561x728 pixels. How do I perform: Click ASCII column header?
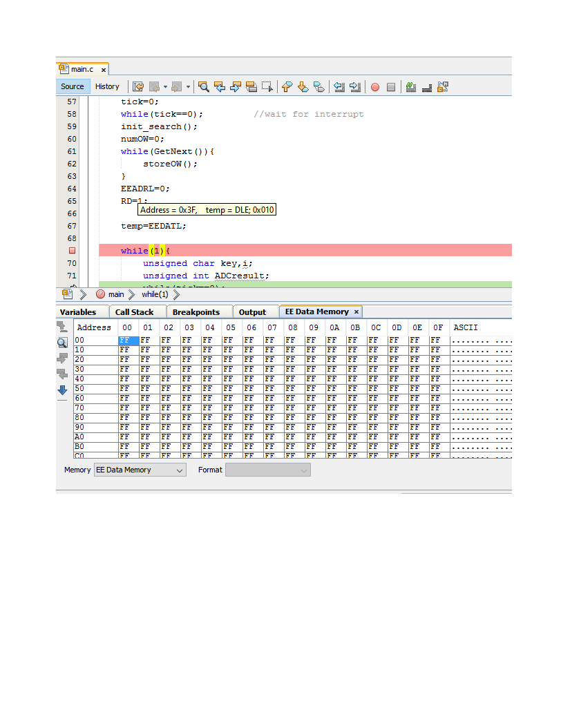click(466, 327)
